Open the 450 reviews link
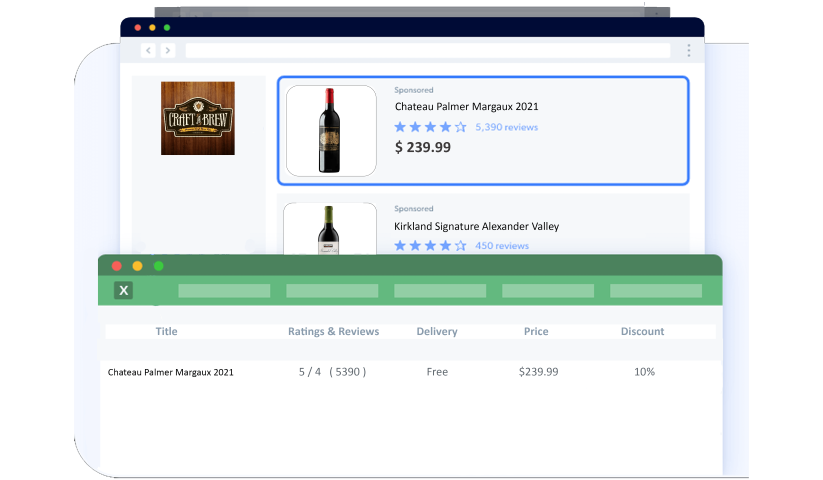 tap(502, 246)
